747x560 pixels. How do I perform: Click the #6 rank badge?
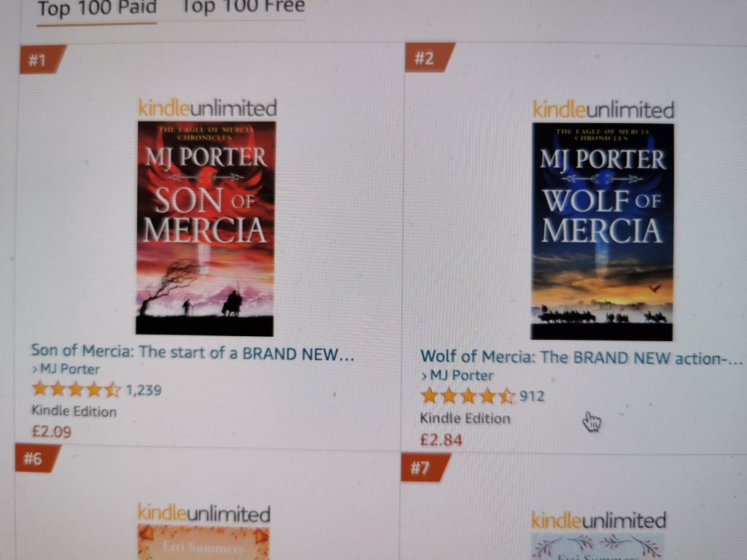click(x=37, y=458)
